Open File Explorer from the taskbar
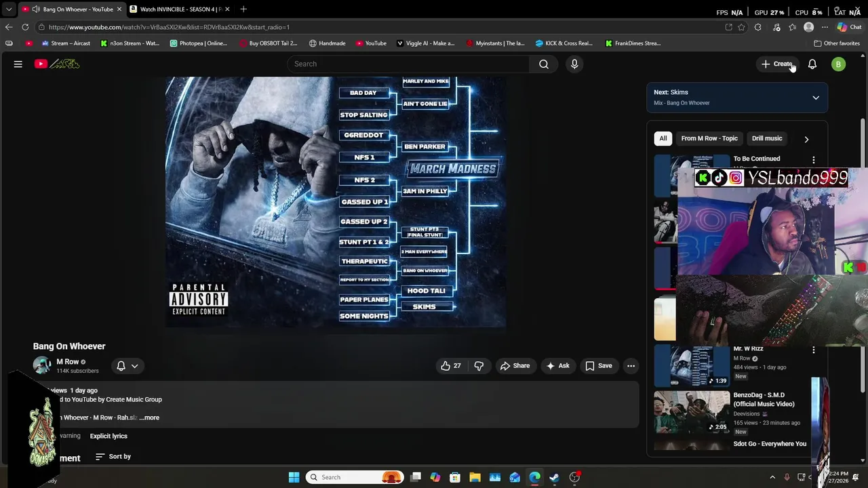 point(475,477)
